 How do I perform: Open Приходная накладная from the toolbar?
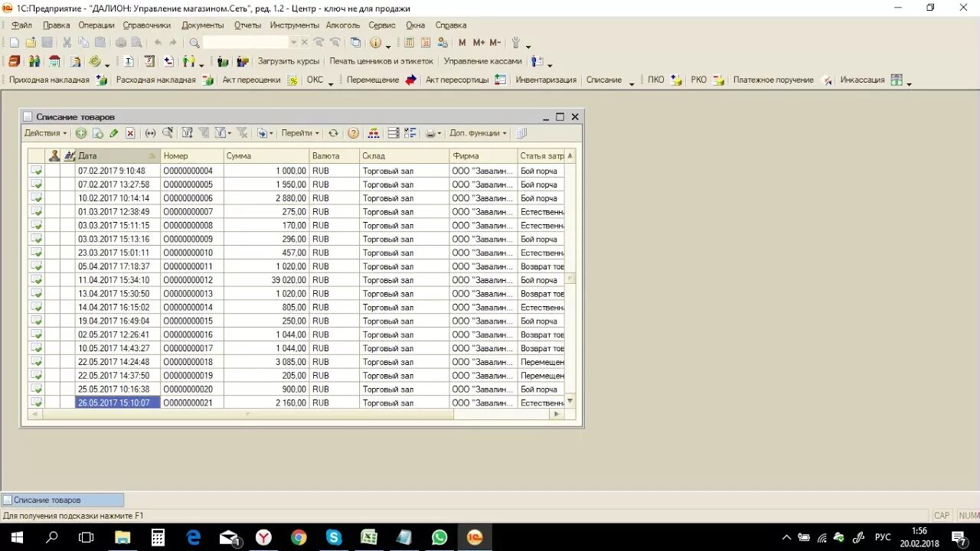pyautogui.click(x=49, y=80)
